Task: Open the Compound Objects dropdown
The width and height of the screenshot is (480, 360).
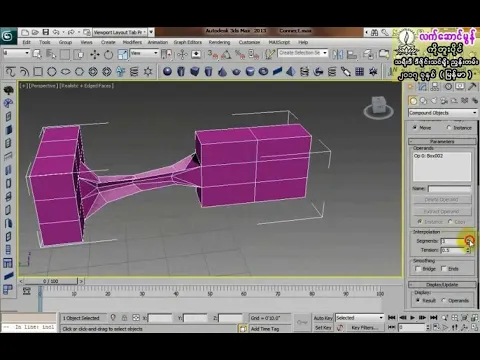Action: 443,113
